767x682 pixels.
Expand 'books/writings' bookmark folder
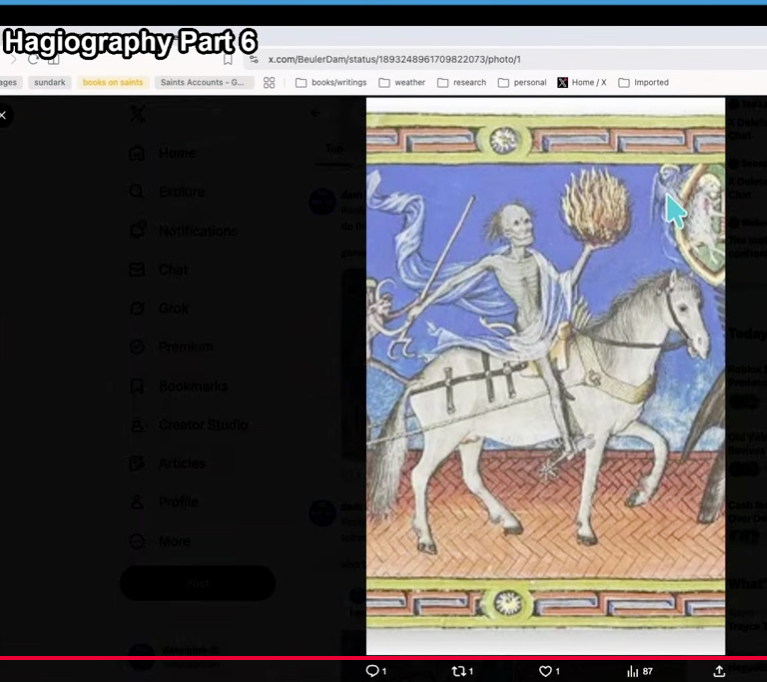331,82
